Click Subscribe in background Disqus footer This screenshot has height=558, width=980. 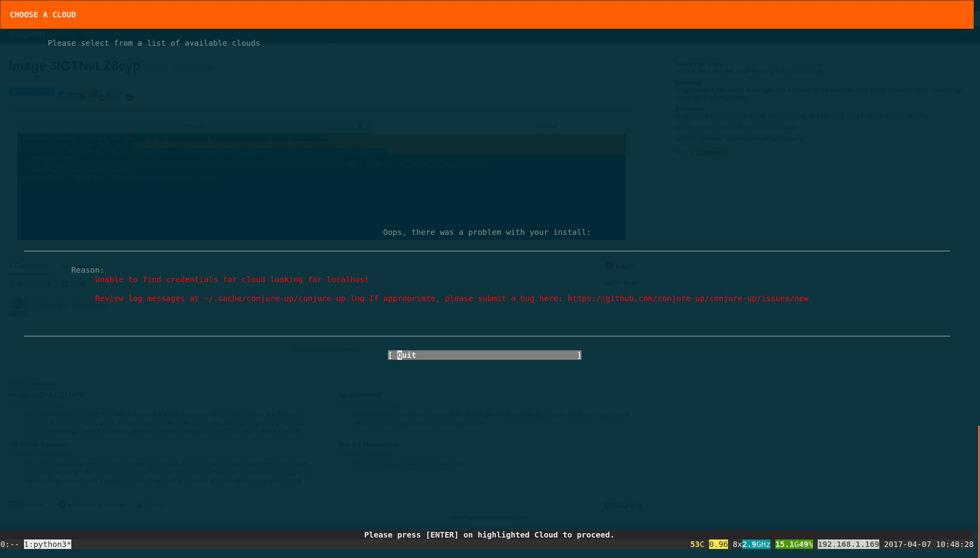click(x=27, y=505)
